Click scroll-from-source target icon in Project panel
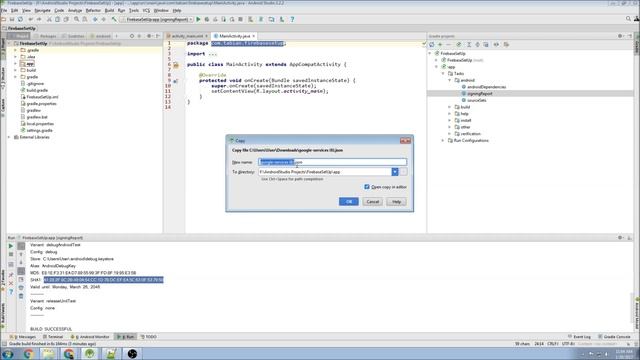The height and width of the screenshot is (360, 640). 132,36
